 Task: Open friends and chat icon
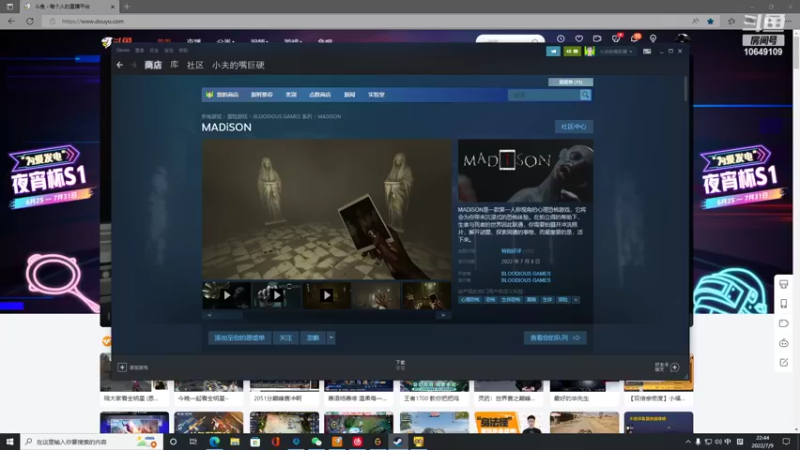674,367
